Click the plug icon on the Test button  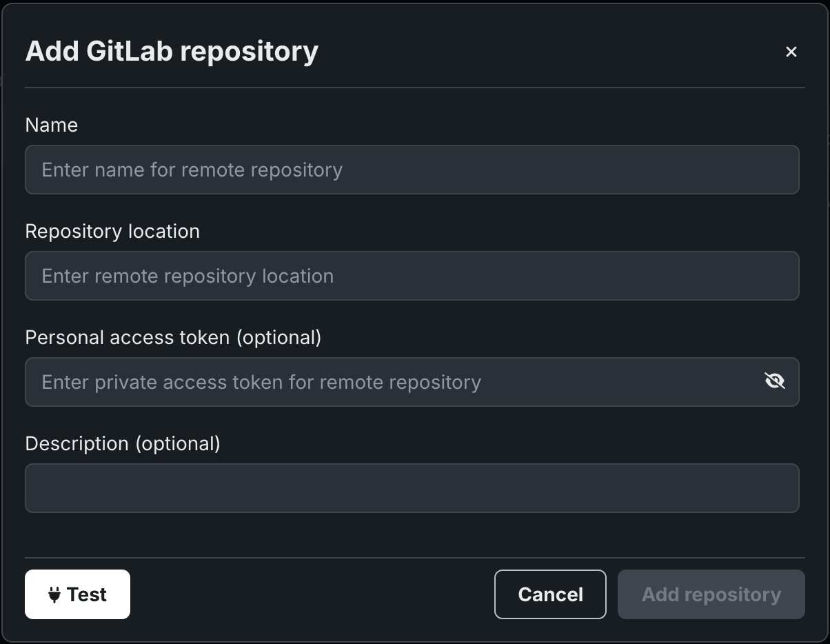(x=54, y=594)
